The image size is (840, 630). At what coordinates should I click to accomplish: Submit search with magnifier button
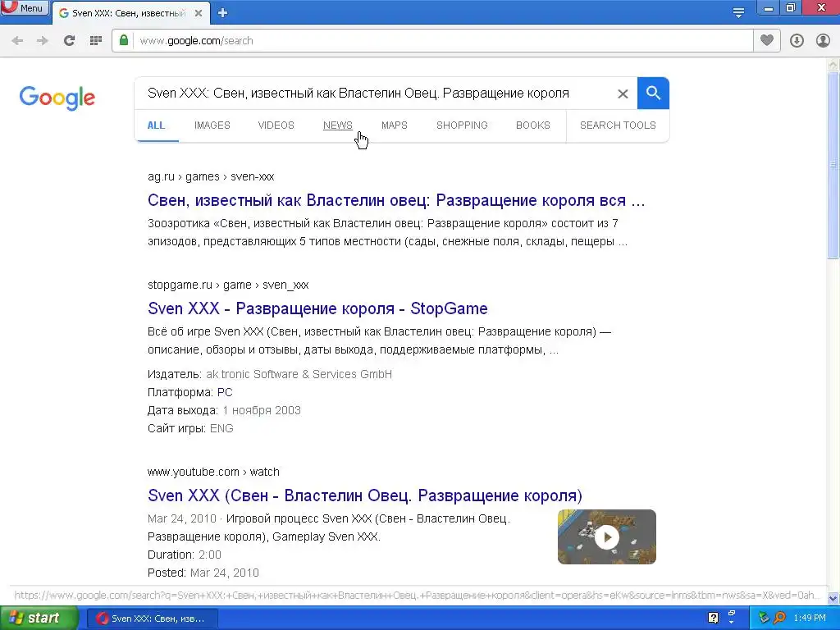pos(653,94)
